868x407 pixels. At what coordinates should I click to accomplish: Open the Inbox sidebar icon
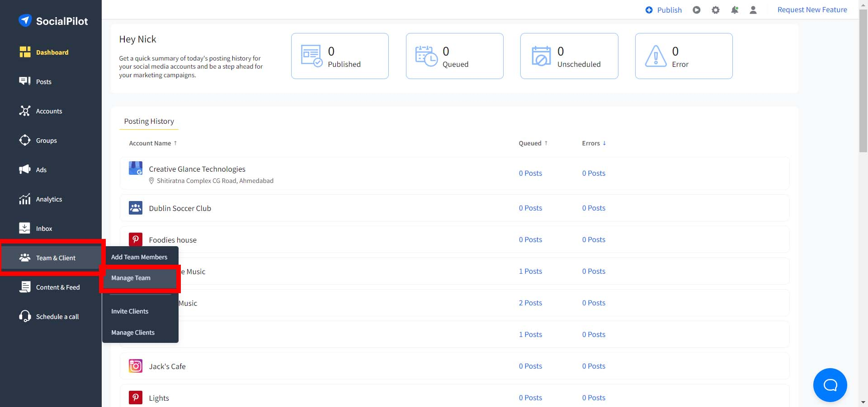[x=25, y=228]
